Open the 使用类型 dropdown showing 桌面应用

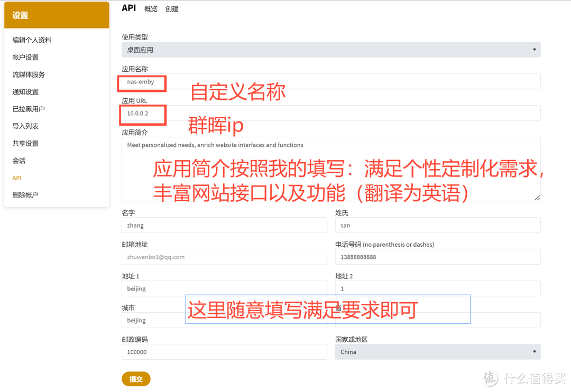[x=330, y=49]
